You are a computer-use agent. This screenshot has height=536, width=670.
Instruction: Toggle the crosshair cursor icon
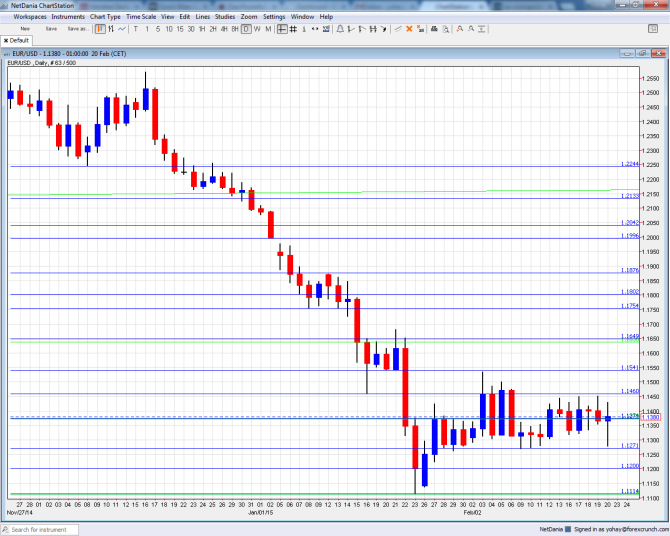[282, 29]
